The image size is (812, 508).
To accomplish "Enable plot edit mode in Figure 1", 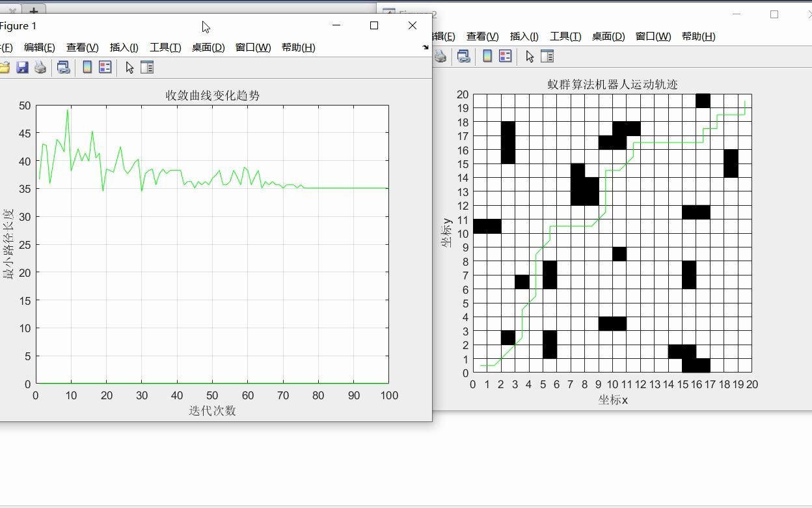I will pos(130,67).
